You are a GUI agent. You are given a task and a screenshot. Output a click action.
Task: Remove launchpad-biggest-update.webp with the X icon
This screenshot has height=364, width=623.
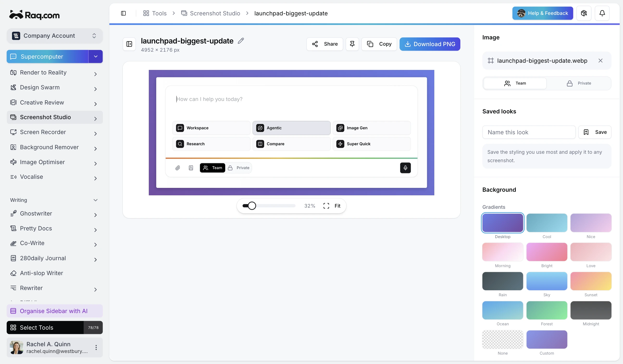click(600, 61)
